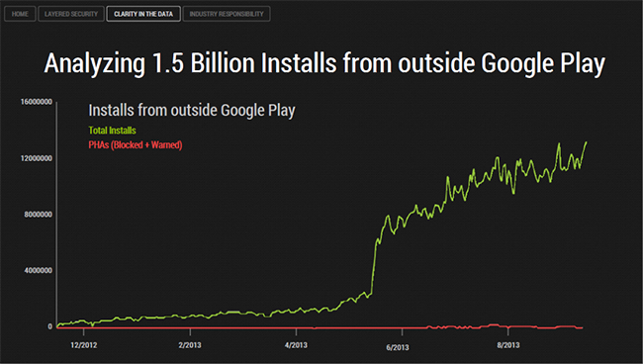Viewport: 643px width, 364px height.
Task: Open the HOME tab
Action: point(20,14)
